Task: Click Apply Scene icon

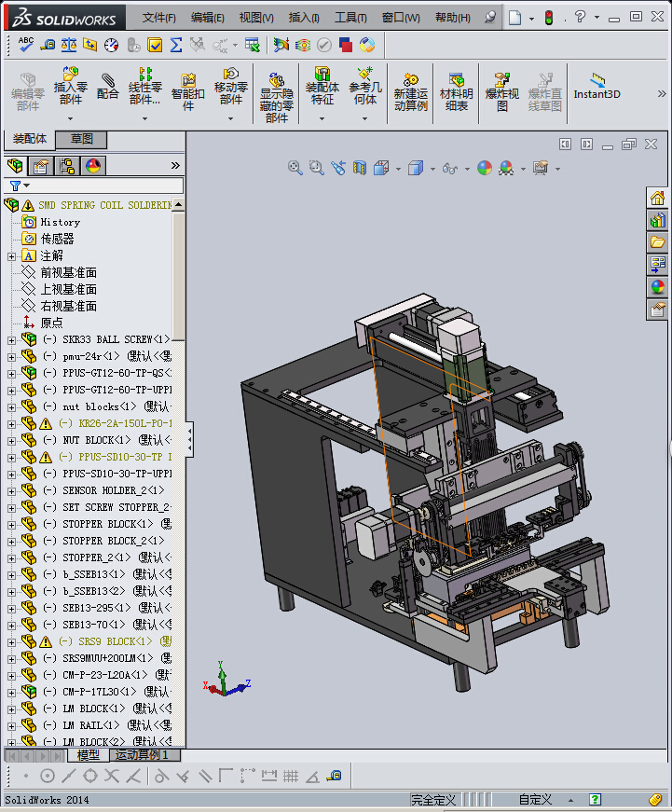Action: (506, 168)
